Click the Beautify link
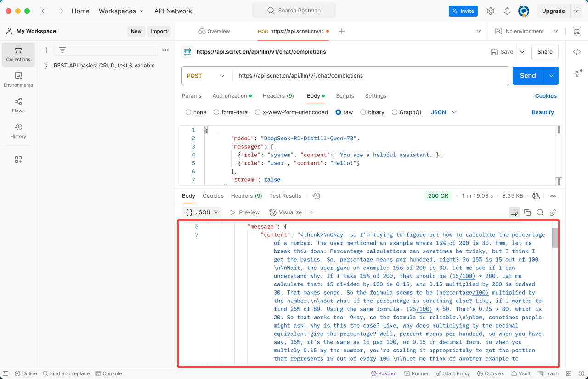This screenshot has width=588, height=379. point(543,112)
